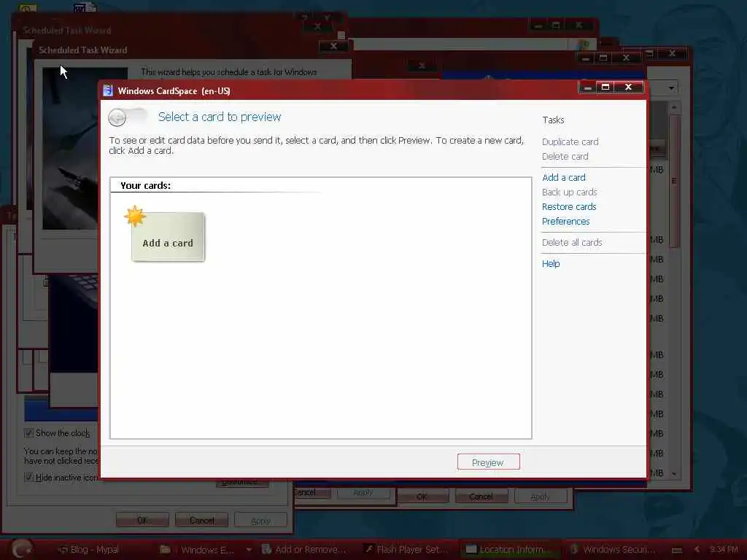Click the 9:34 PM taskbar clock

(x=723, y=550)
